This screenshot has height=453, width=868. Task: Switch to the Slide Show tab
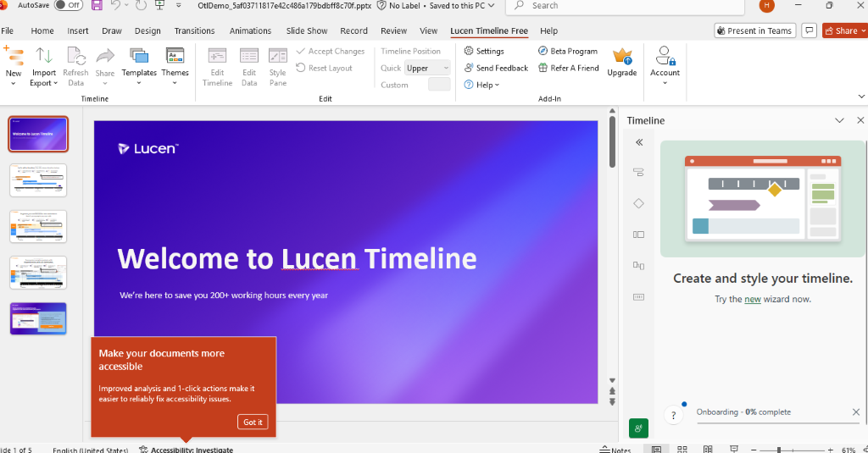pyautogui.click(x=307, y=31)
